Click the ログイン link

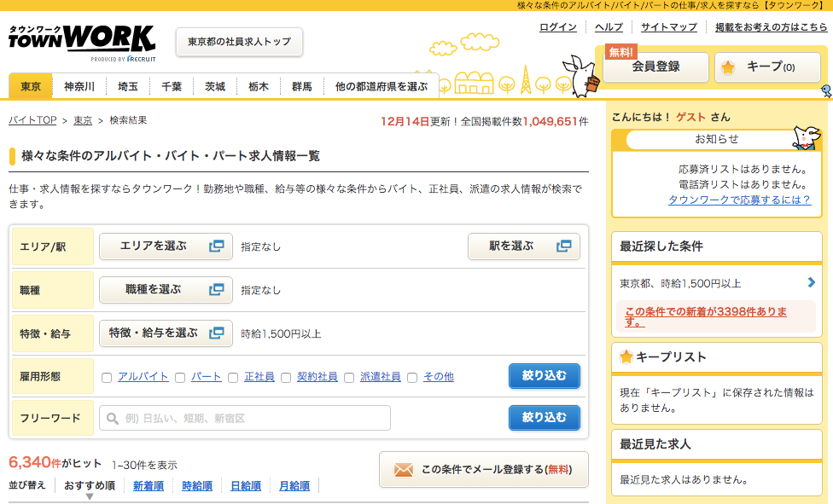[558, 27]
